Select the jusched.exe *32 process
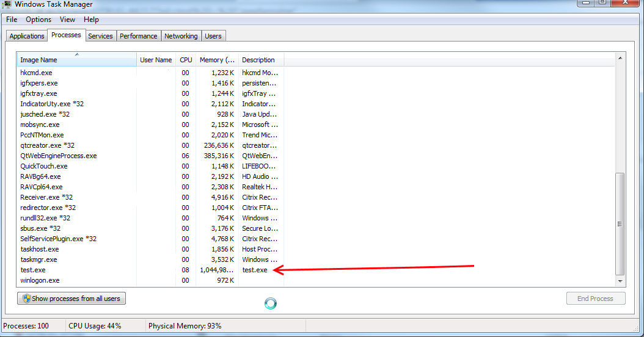This screenshot has height=337, width=644. 45,114
